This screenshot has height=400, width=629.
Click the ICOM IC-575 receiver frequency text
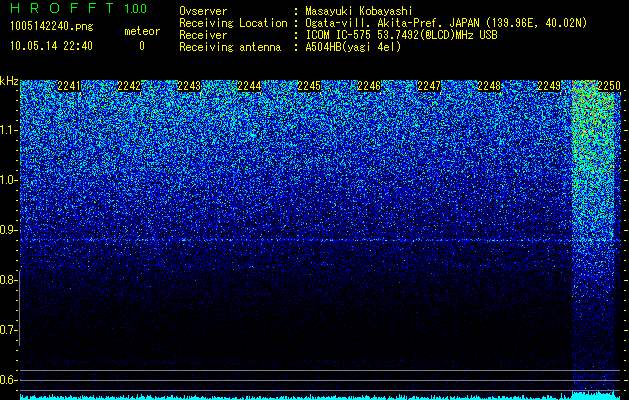click(401, 35)
